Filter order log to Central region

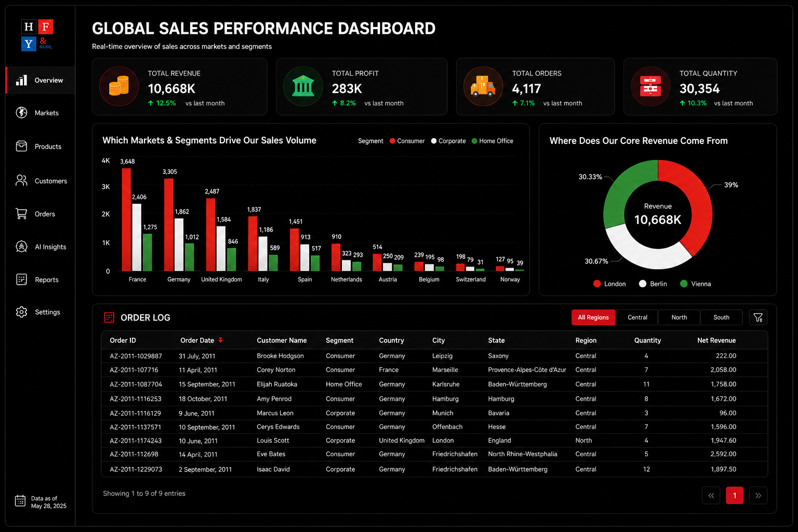click(637, 317)
